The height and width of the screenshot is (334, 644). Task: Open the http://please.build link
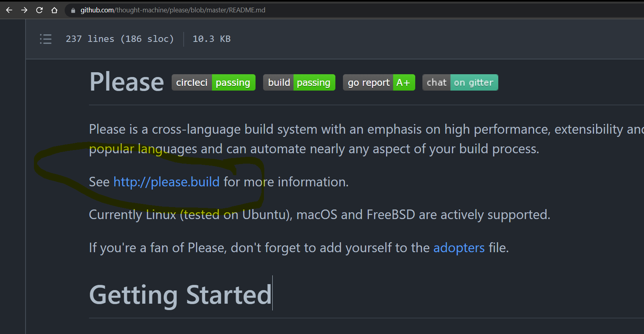tap(166, 182)
